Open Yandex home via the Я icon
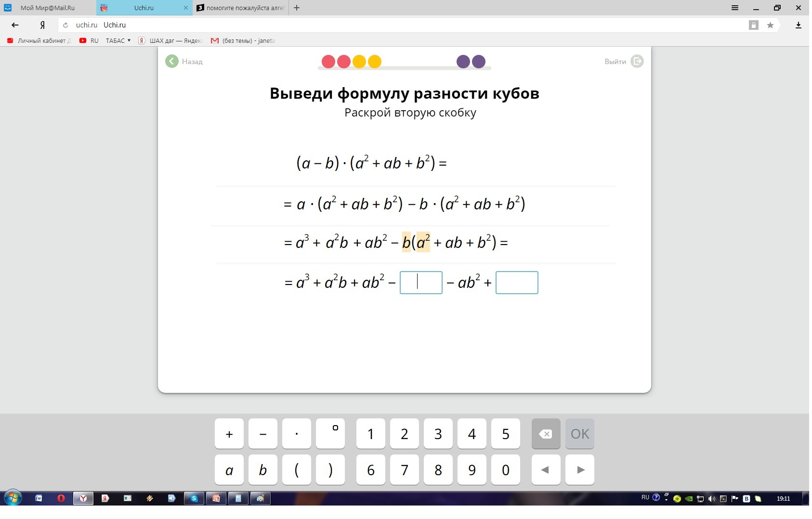Image resolution: width=812 pixels, height=519 pixels. [x=42, y=25]
